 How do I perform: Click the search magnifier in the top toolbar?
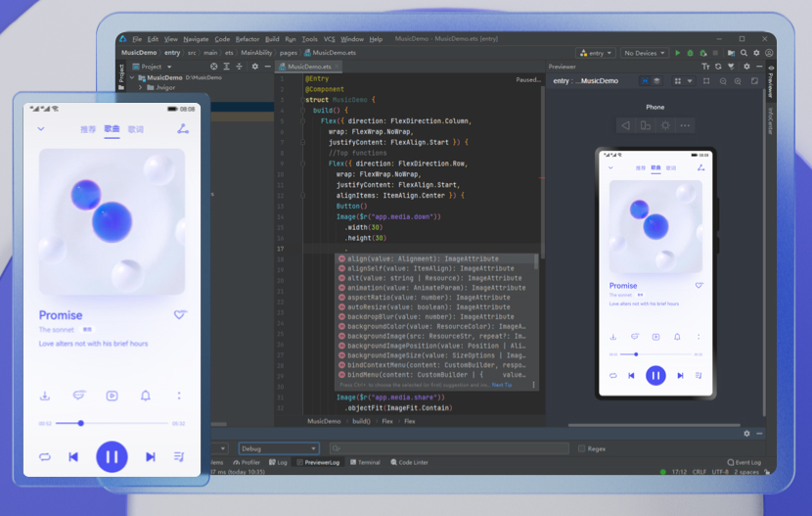click(744, 53)
